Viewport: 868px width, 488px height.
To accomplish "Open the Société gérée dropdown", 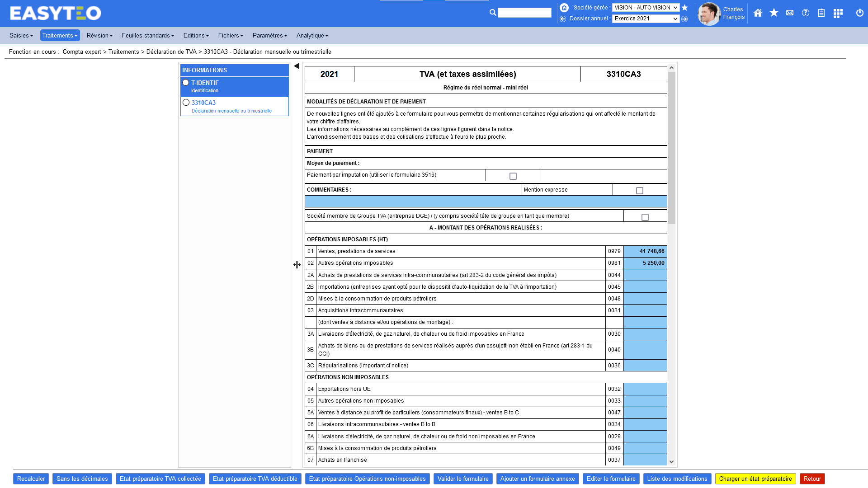I will point(645,8).
